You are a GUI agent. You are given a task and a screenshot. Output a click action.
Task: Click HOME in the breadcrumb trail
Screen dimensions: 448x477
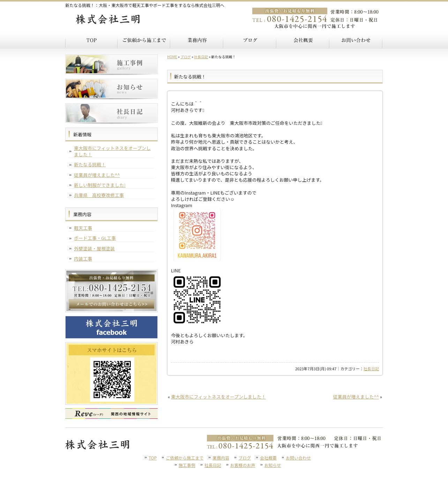click(172, 57)
